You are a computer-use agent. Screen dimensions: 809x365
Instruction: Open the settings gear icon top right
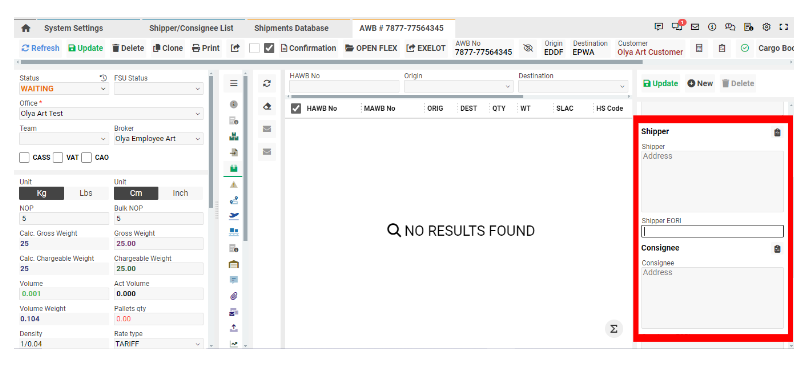point(766,27)
